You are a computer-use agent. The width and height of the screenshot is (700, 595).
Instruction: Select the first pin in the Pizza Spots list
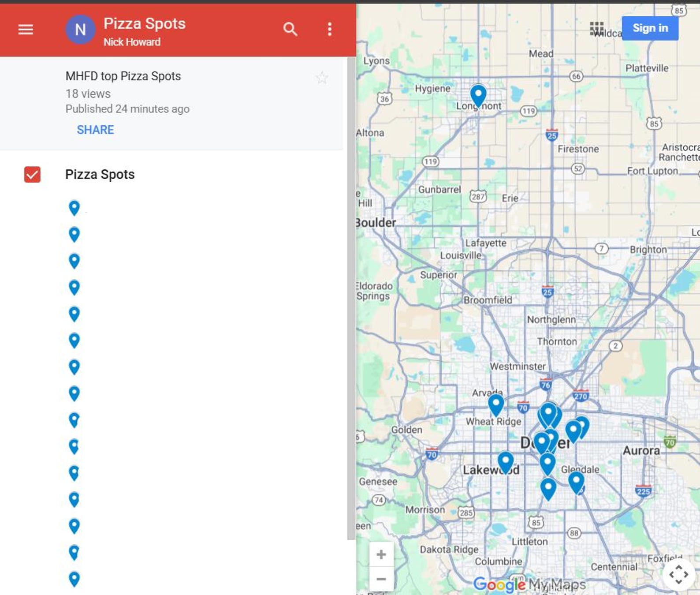(74, 208)
